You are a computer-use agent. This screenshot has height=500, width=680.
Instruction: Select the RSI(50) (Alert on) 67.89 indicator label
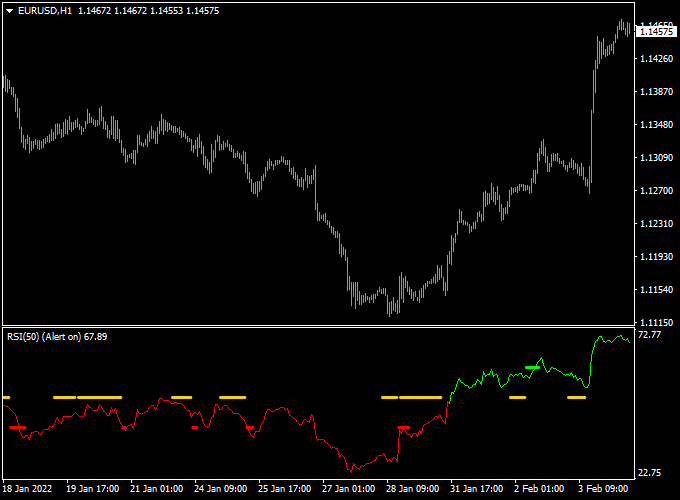[x=57, y=337]
